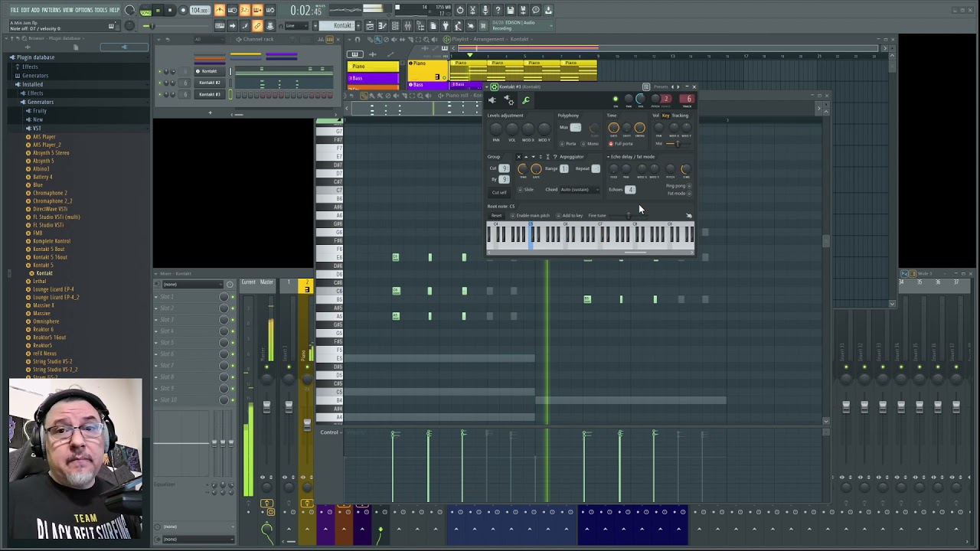This screenshot has height=551, width=980.
Task: Open the EDIT menu
Action: coord(25,10)
